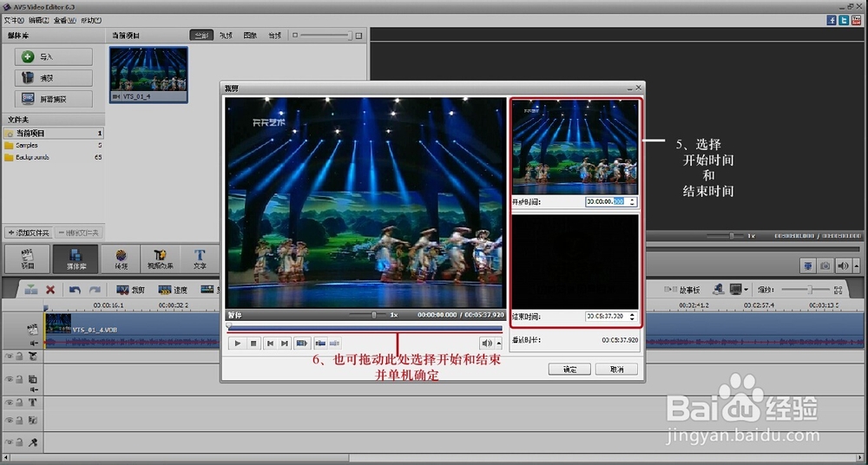Click the camera-on-track icon beside Storyboard
Image resolution: width=868 pixels, height=465 pixels.
(x=718, y=289)
